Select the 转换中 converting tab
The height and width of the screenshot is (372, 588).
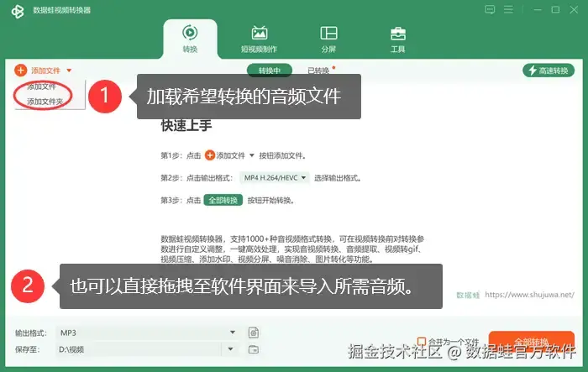(270, 71)
